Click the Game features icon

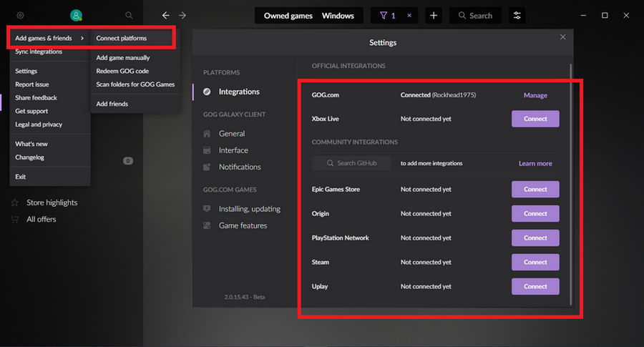tap(207, 225)
